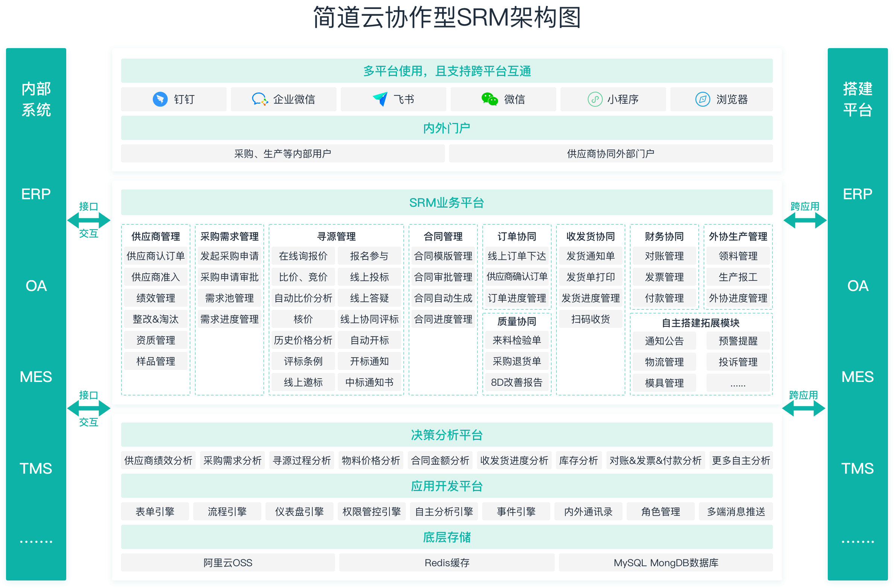The width and height of the screenshot is (894, 588).
Task: Click MES in the left 内部系统 panel
Action: (36, 377)
